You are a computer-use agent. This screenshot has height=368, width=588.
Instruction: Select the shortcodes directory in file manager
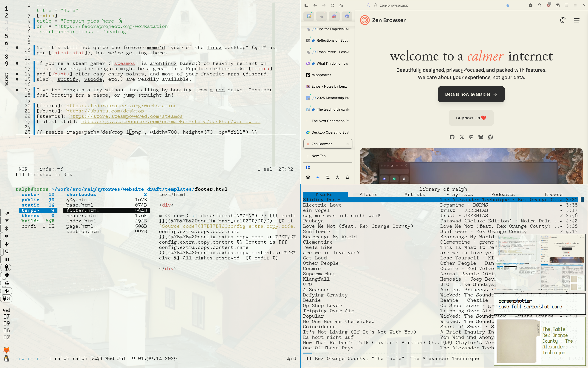[106, 195]
